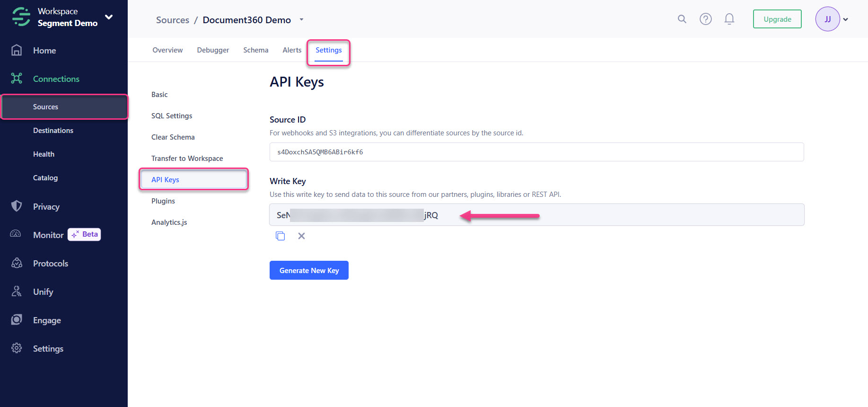Open the Alerts tab
The image size is (868, 407).
(292, 50)
